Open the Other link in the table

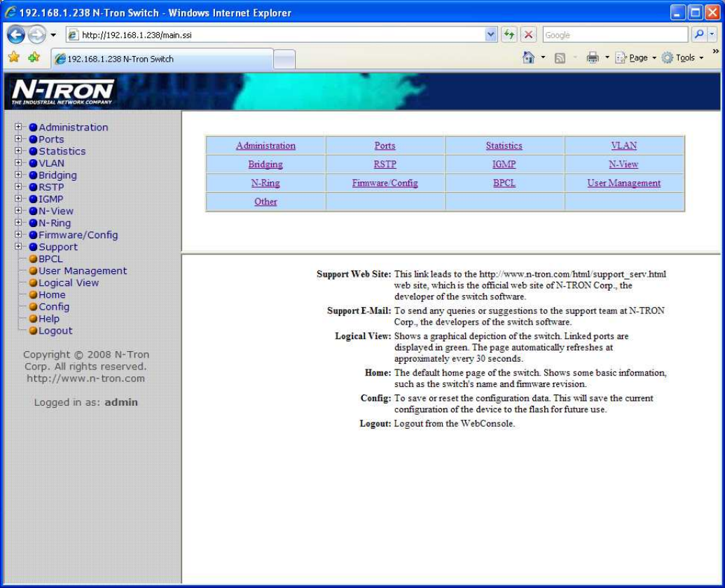click(265, 202)
